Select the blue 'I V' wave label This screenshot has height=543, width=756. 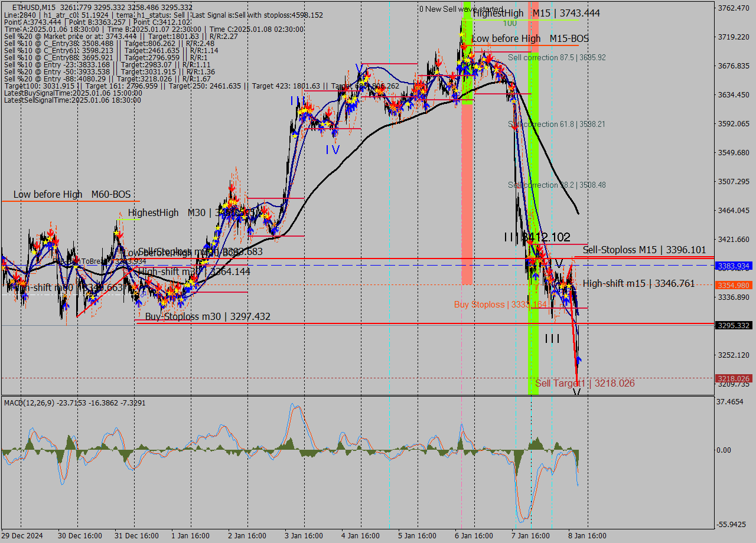pyautogui.click(x=333, y=150)
